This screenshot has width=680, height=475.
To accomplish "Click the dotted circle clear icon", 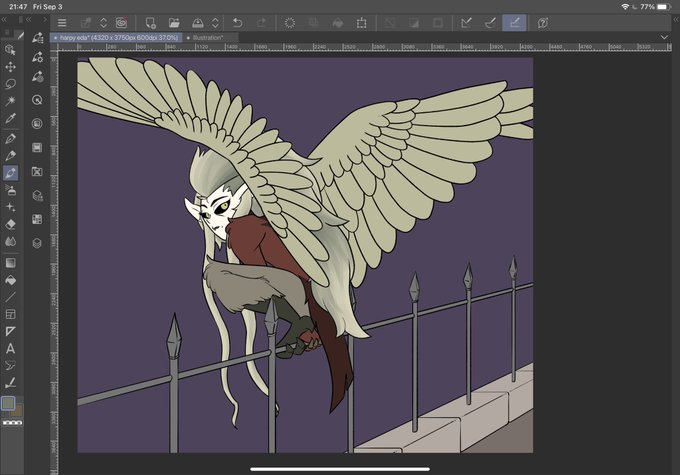I will [x=290, y=23].
